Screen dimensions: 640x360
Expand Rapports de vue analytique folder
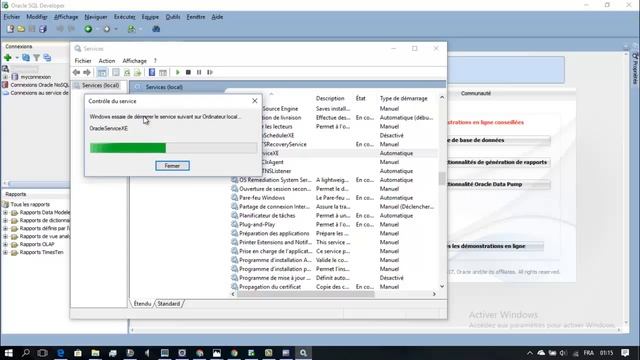click(x=5, y=236)
